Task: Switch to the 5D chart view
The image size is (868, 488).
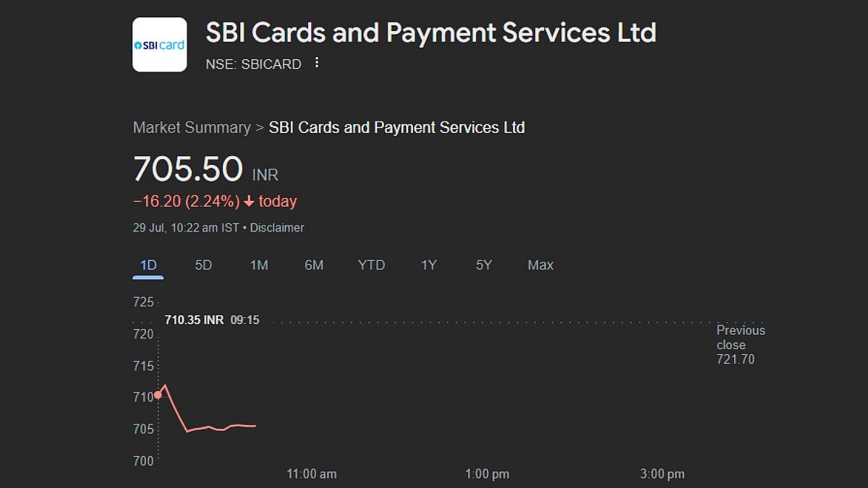Action: [203, 265]
